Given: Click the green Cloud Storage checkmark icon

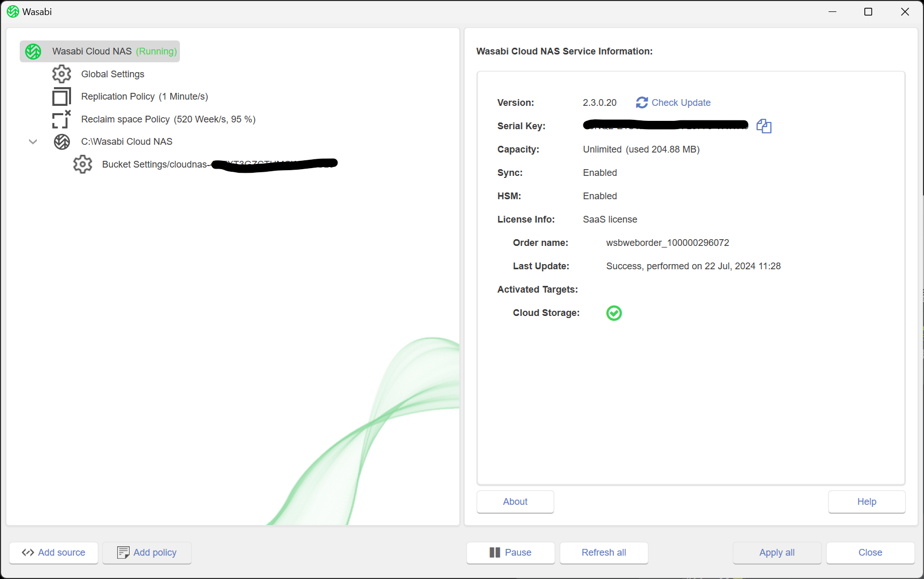Looking at the screenshot, I should [614, 313].
